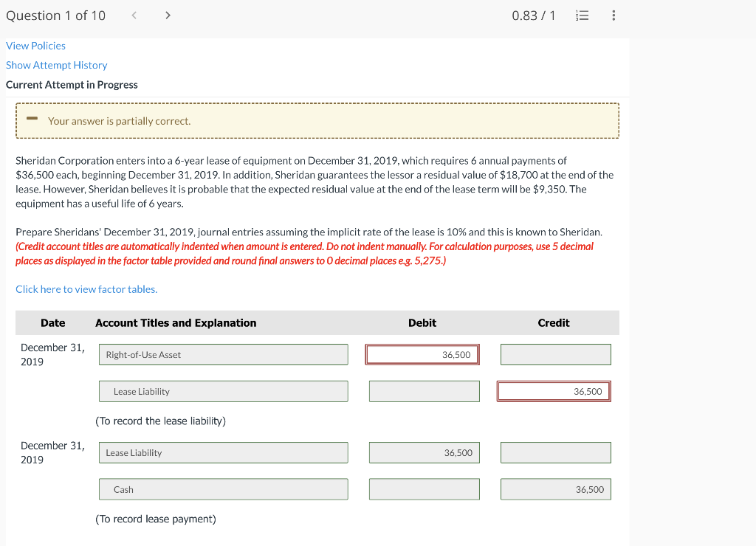Image resolution: width=756 pixels, height=546 pixels.
Task: Click the Account Titles and Explanation header
Action: coord(176,323)
